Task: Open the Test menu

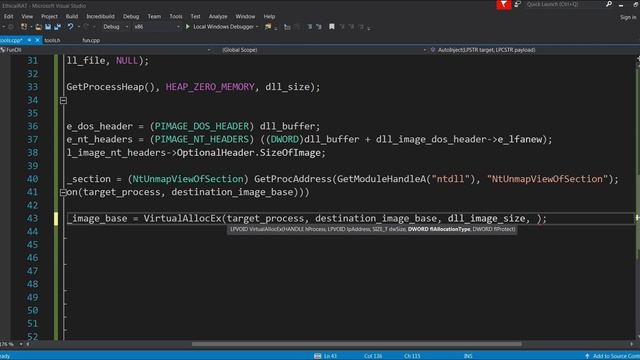Action: 196,16
